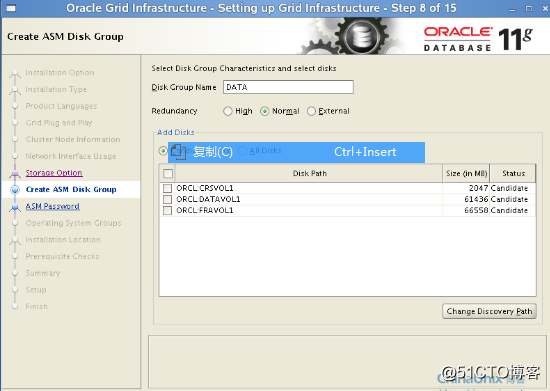This screenshot has width=550, height=391.
Task: Check the ORCL:CRSVOL1 disk checkbox
Action: (167, 188)
